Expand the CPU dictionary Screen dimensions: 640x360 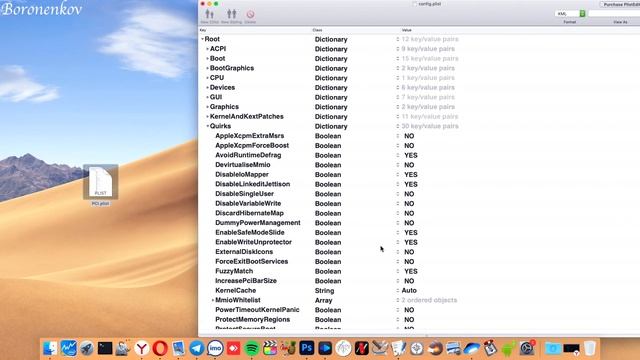pyautogui.click(x=207, y=78)
